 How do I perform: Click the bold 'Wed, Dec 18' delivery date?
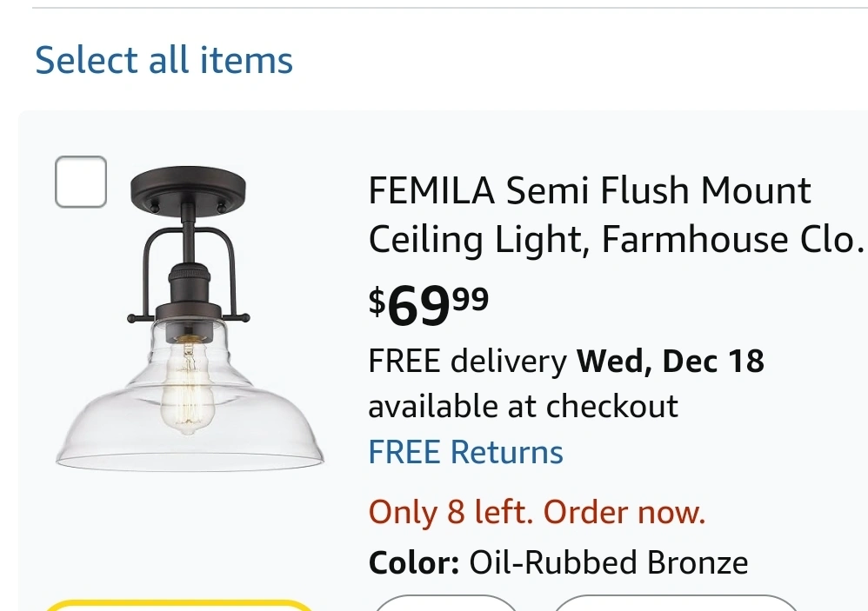670,361
